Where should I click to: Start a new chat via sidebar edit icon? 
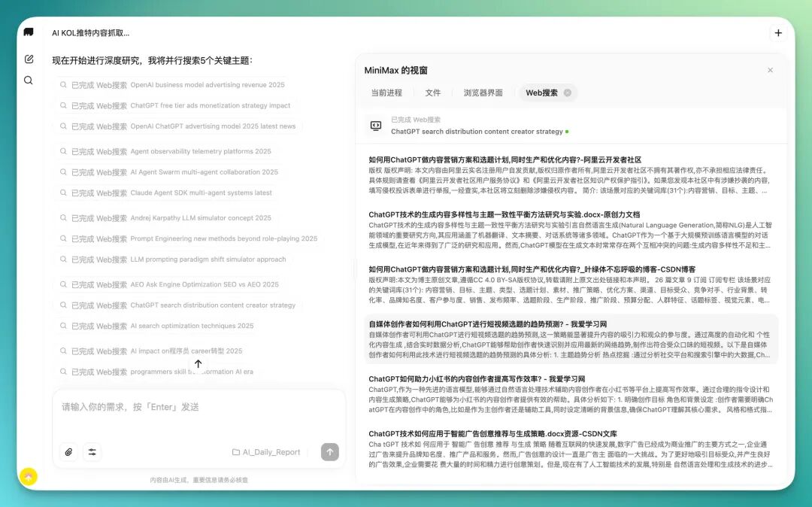point(29,59)
